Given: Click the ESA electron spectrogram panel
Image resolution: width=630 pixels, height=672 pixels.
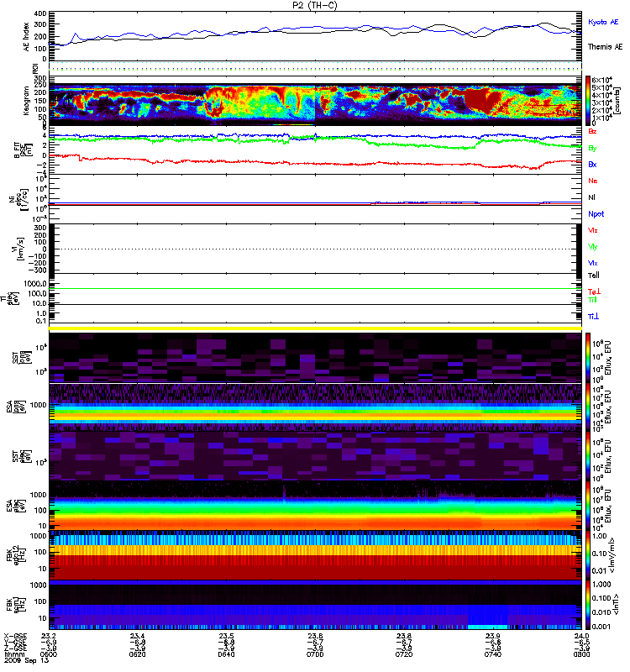Looking at the screenshot, I should [x=315, y=506].
